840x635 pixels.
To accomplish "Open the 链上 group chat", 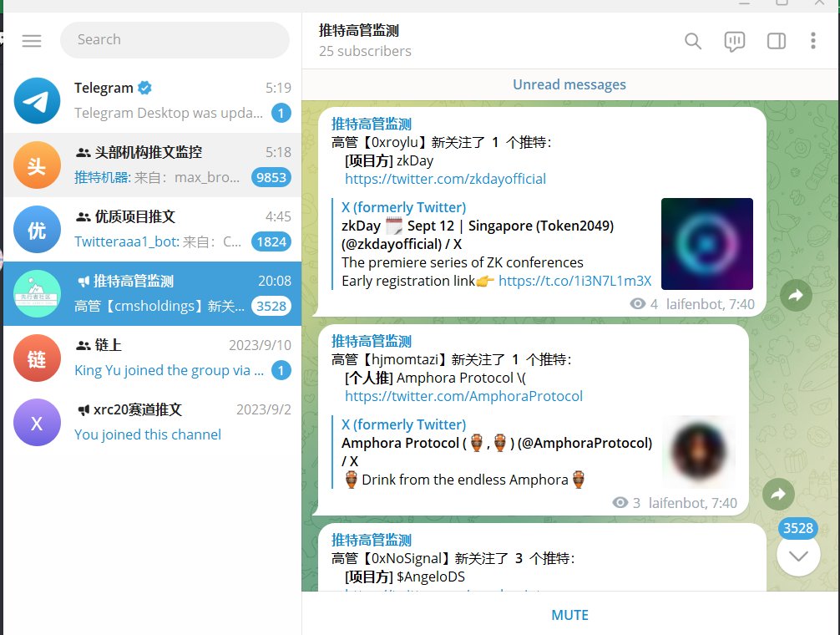I will (153, 358).
